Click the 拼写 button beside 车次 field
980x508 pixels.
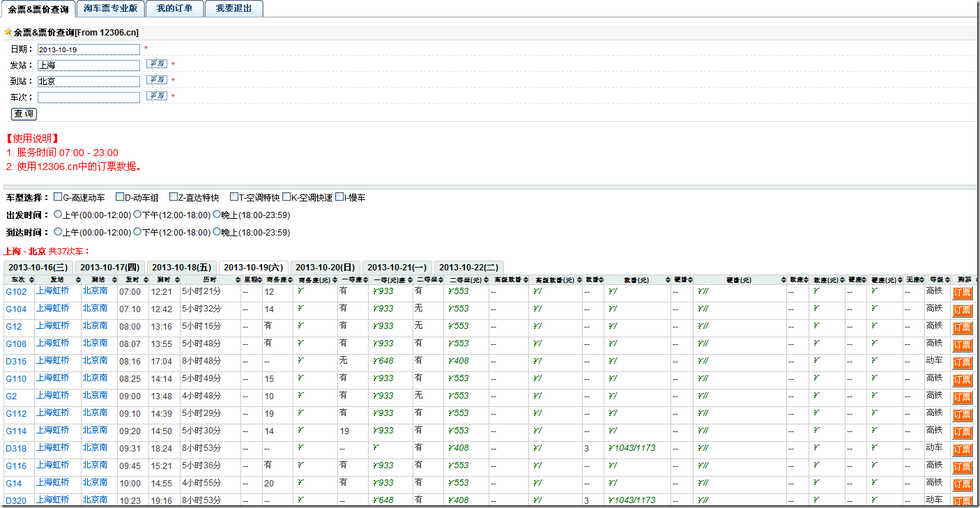pos(157,96)
